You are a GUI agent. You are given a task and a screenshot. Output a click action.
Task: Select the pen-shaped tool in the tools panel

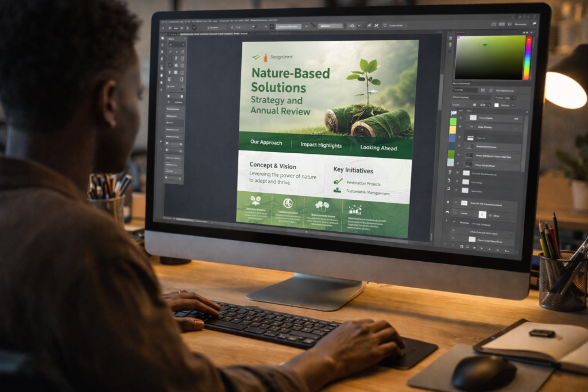[x=170, y=52]
